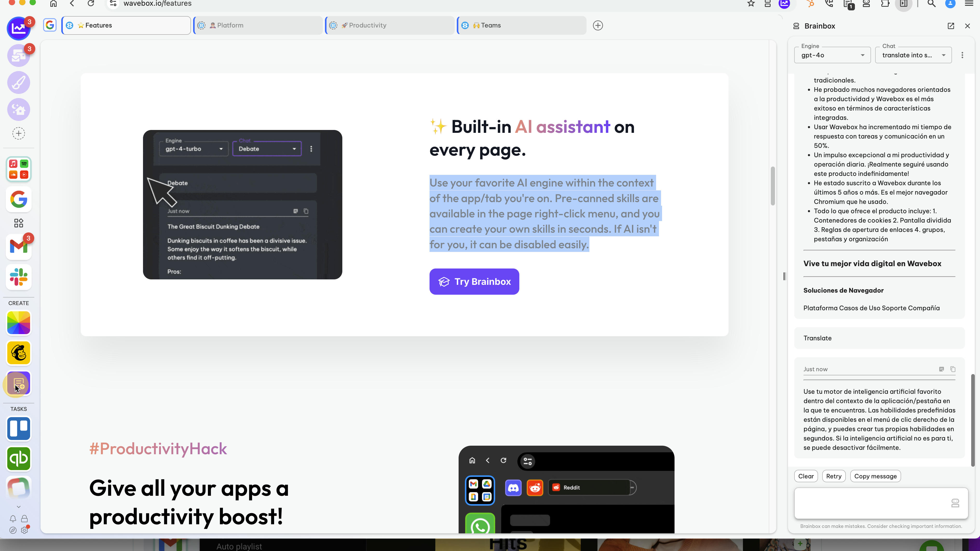Image resolution: width=980 pixels, height=551 pixels.
Task: Switch to the Teams tab
Action: click(x=522, y=25)
